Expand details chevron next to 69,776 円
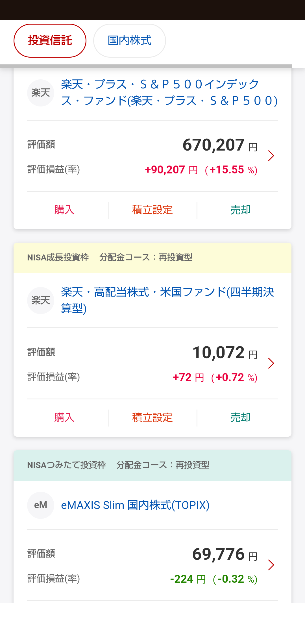Screen dimensions: 305x644 click(271, 565)
